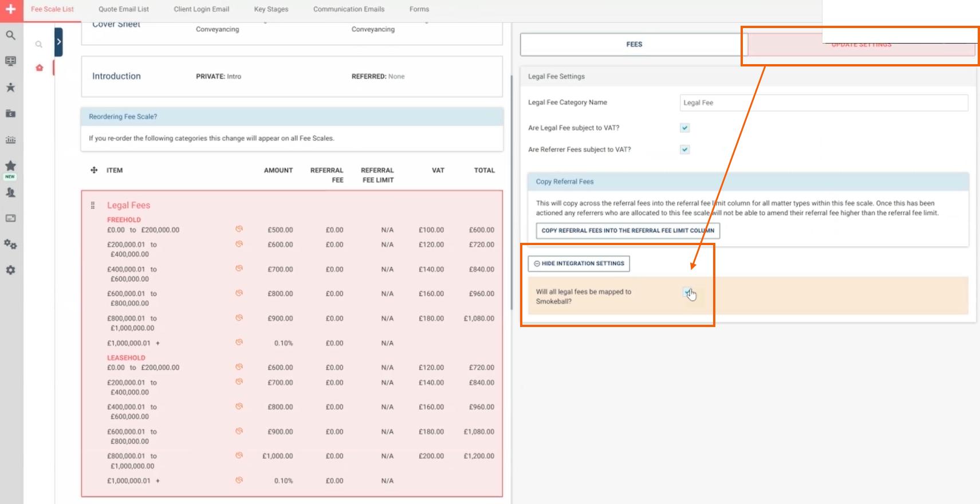
Task: Collapse integration settings via Hide Integration Settings
Action: click(x=578, y=263)
